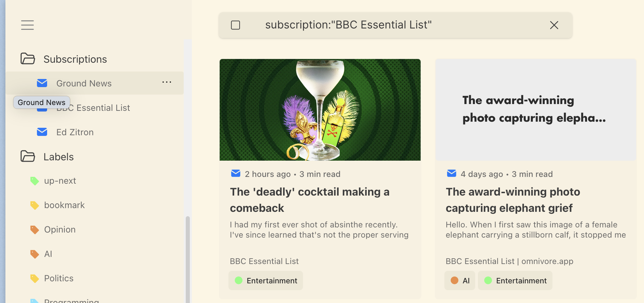644x303 pixels.
Task: Click the bookmark yellow tag icon
Action: click(x=35, y=205)
